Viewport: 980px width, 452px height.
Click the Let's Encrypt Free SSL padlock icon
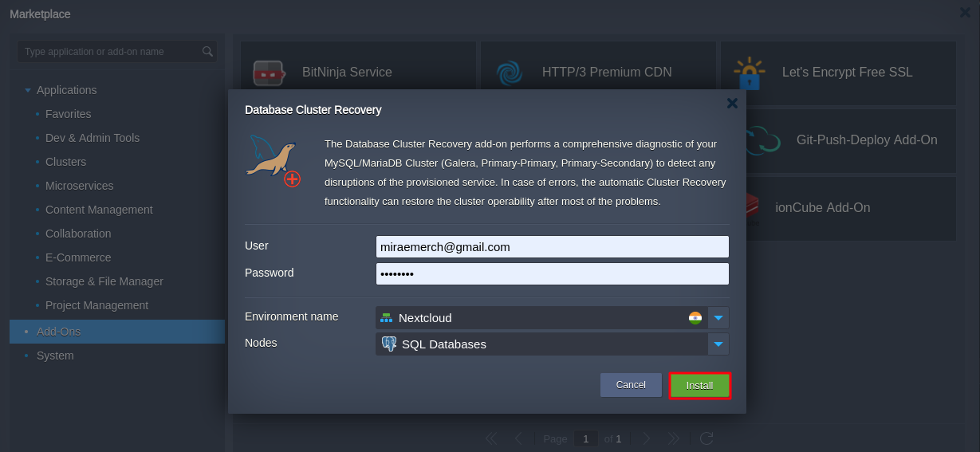[749, 73]
